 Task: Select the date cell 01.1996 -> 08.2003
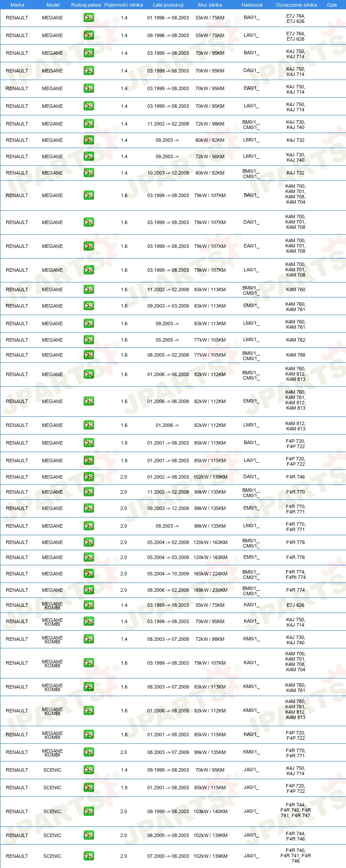click(x=168, y=18)
